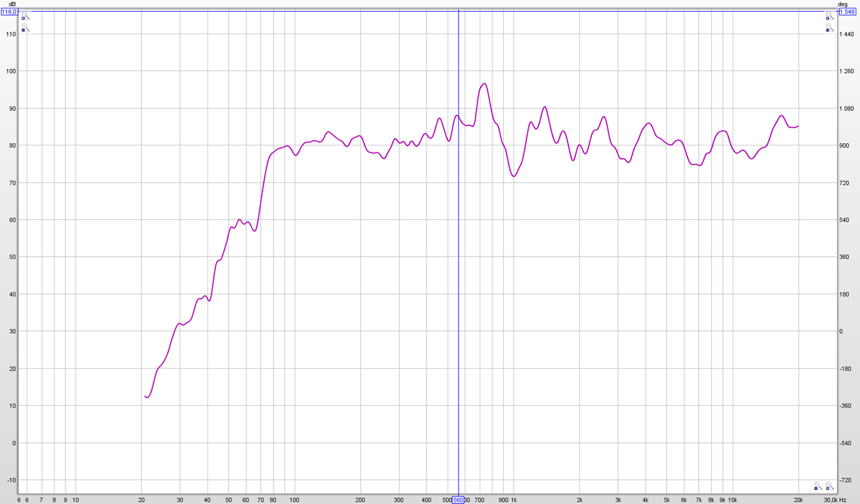This screenshot has width=860, height=504.
Task: Click the -720 label on deg axis
Action: (846, 480)
